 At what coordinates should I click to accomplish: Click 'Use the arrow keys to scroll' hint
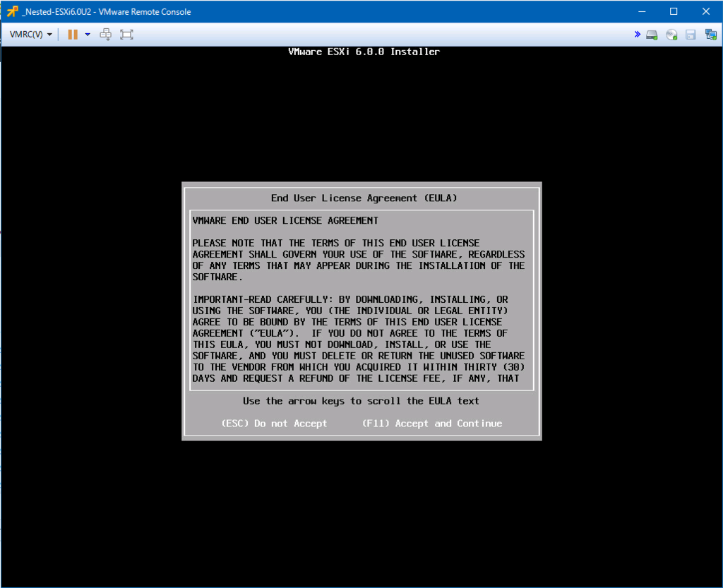[x=361, y=401]
